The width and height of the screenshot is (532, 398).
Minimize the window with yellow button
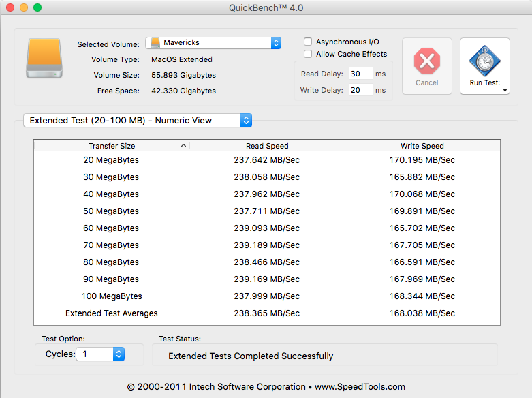pos(24,7)
